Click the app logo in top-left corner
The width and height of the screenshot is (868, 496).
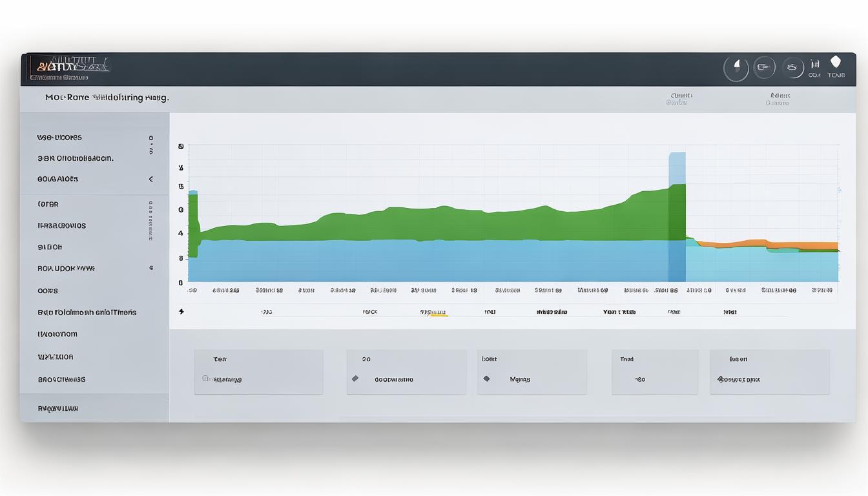click(x=68, y=68)
